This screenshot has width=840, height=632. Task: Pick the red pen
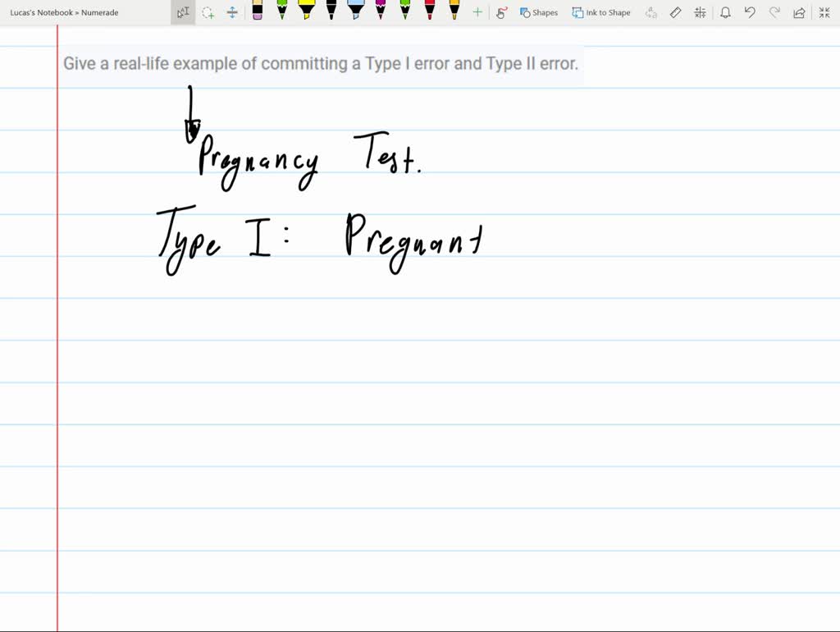click(x=429, y=11)
